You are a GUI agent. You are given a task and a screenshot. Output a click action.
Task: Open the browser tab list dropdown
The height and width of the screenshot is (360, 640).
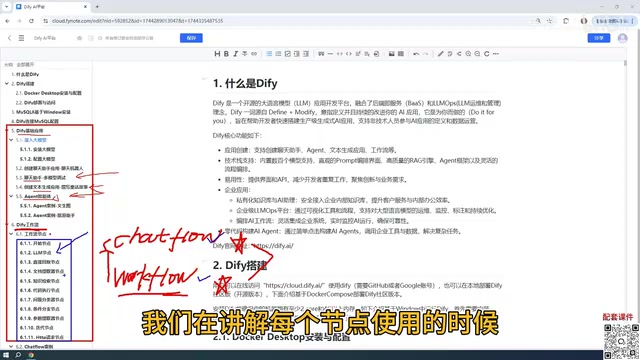point(6,7)
